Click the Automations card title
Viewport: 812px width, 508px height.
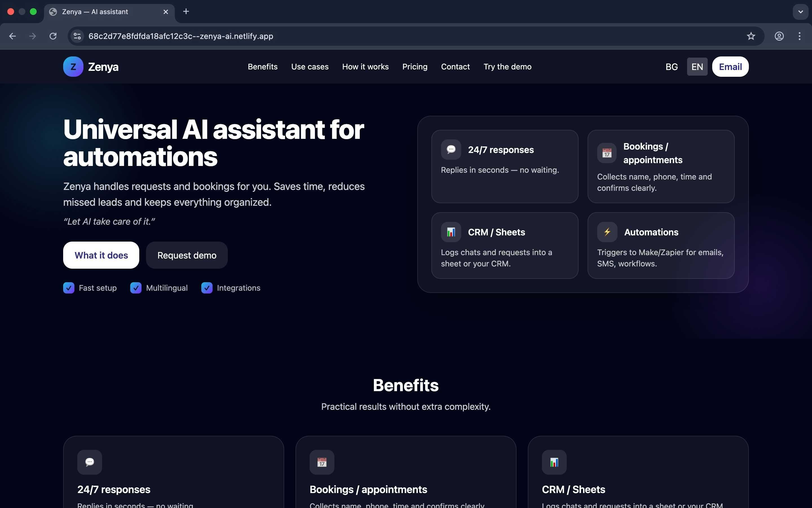pyautogui.click(x=651, y=232)
